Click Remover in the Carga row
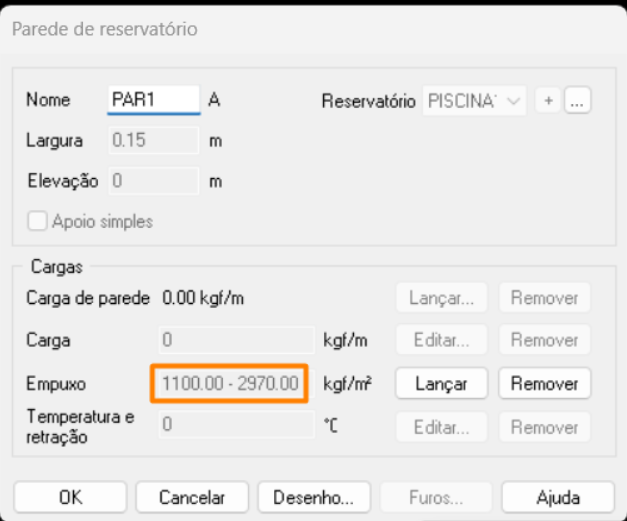 click(x=545, y=340)
